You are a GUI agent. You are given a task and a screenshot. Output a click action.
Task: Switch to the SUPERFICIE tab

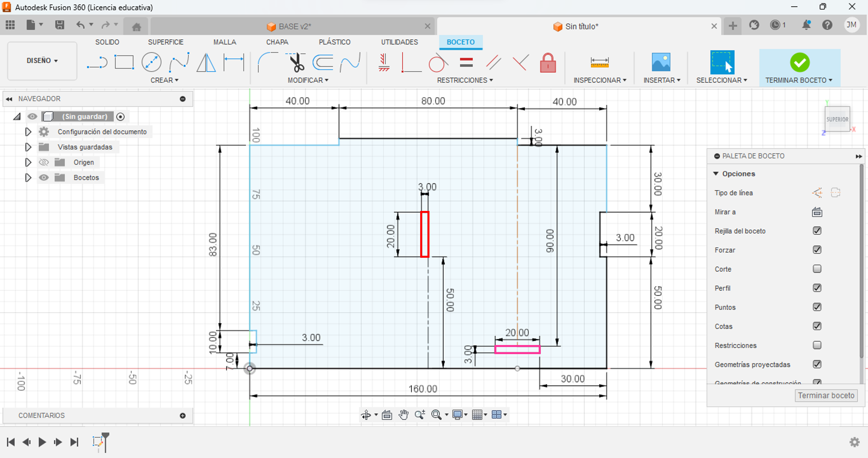pos(166,42)
